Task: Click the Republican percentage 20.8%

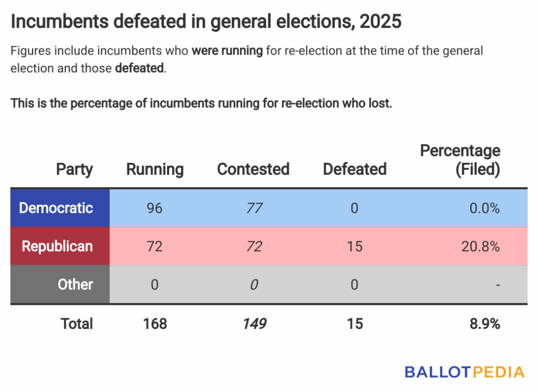Action: point(481,246)
